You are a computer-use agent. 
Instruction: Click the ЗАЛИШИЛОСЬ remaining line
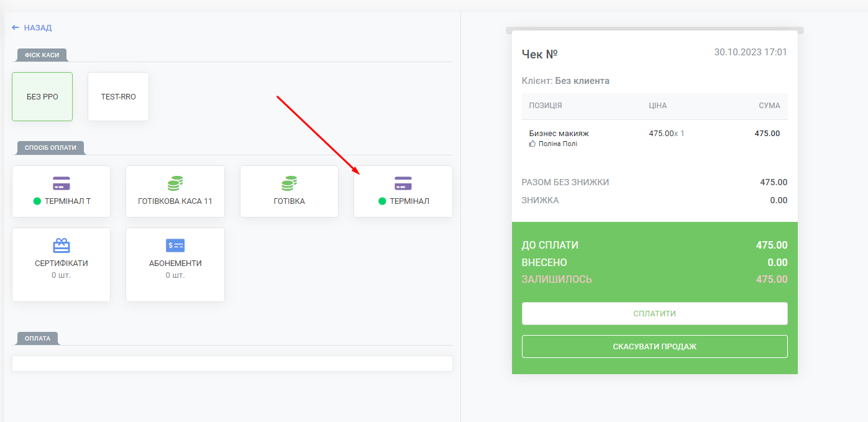click(655, 279)
